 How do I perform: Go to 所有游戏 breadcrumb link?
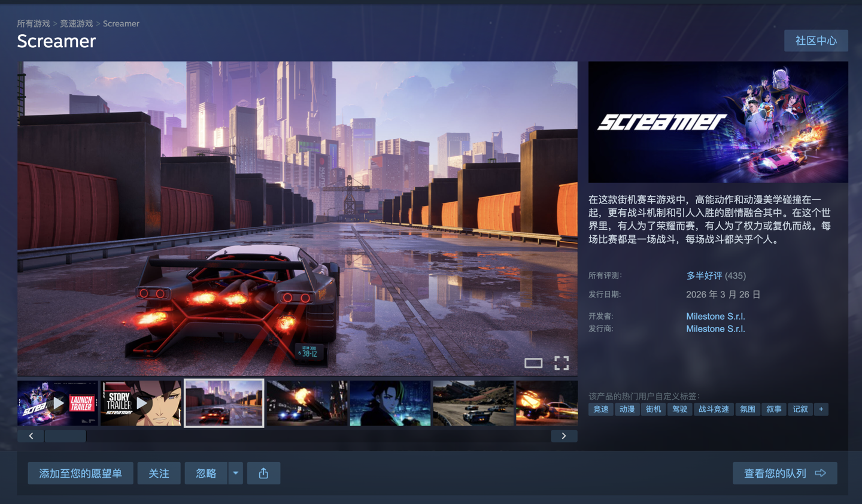[34, 23]
